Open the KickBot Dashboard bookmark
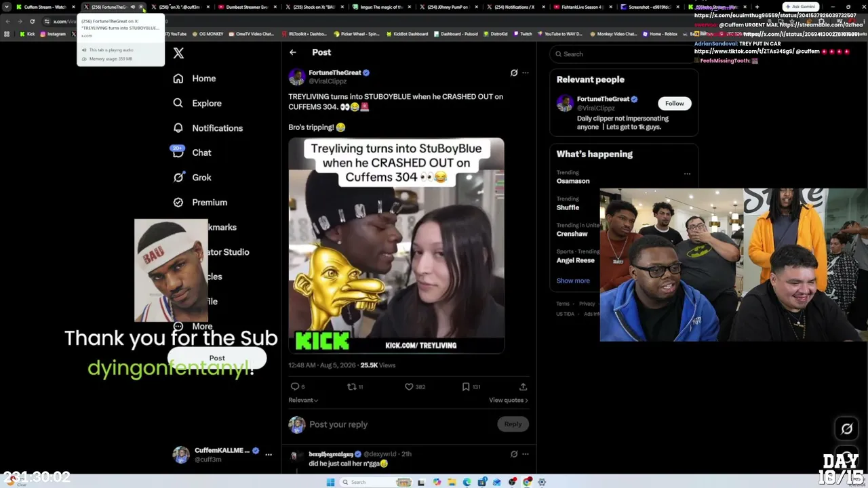 click(x=407, y=34)
